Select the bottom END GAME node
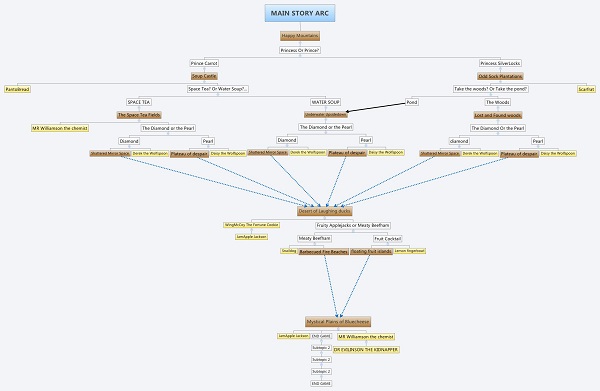The image size is (600, 391). [321, 383]
